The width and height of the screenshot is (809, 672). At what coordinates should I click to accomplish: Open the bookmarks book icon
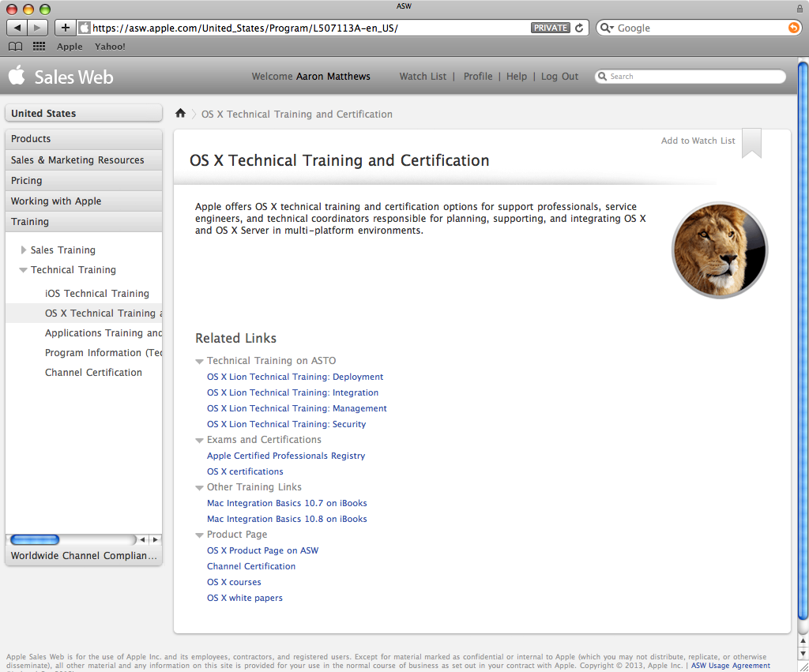coord(16,47)
